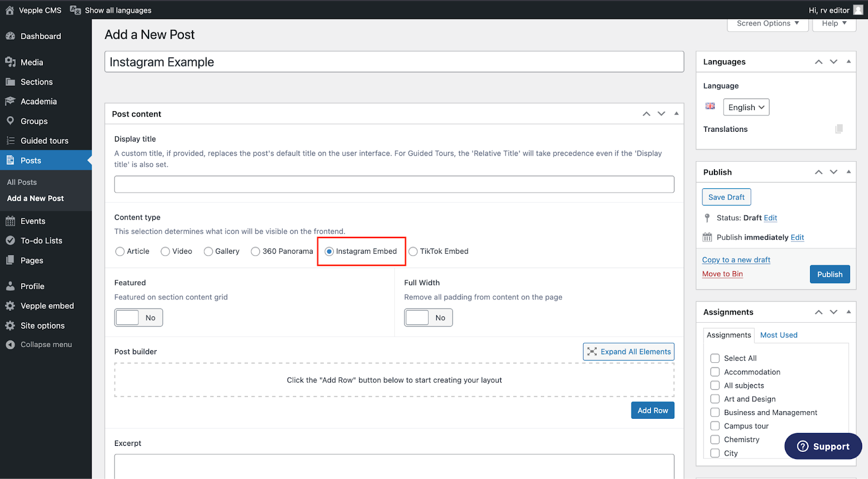Image resolution: width=868 pixels, height=479 pixels.
Task: Click the Vepple embed gear icon
Action: pos(10,306)
